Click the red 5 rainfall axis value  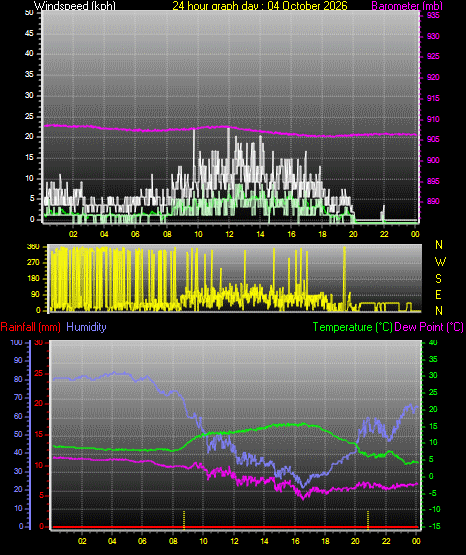tap(41, 496)
